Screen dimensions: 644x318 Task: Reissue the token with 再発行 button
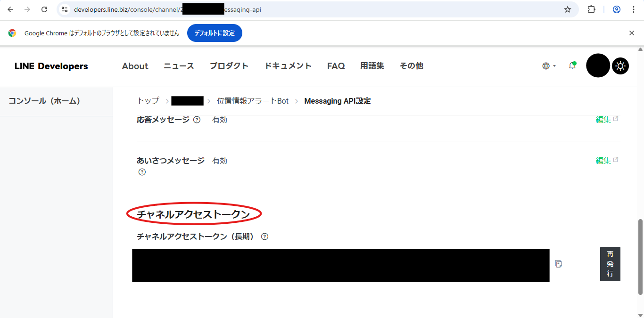pos(610,264)
